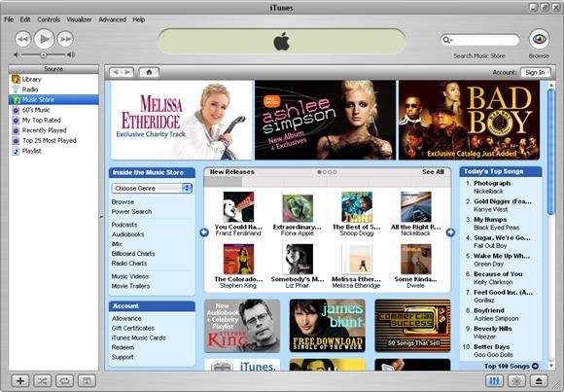Click the store home icon

pos(149,72)
